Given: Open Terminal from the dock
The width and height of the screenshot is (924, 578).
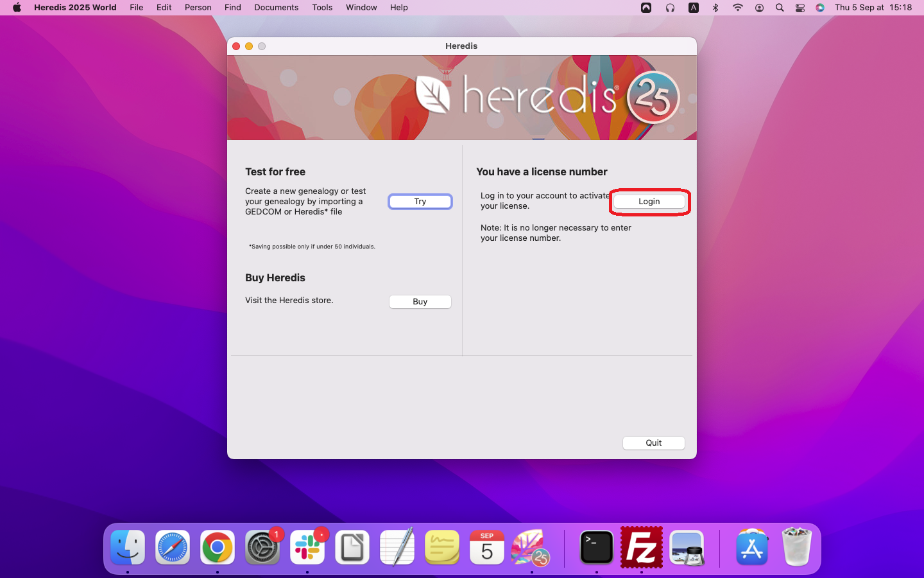Looking at the screenshot, I should point(596,548).
